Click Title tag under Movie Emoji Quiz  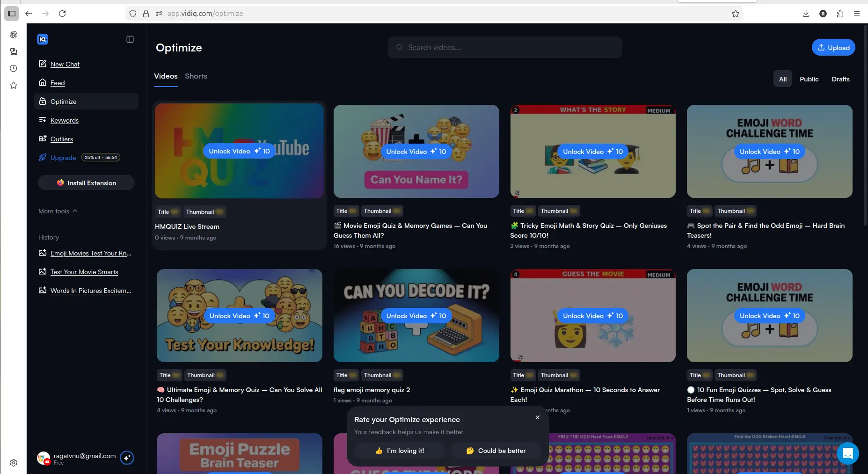[x=346, y=211]
